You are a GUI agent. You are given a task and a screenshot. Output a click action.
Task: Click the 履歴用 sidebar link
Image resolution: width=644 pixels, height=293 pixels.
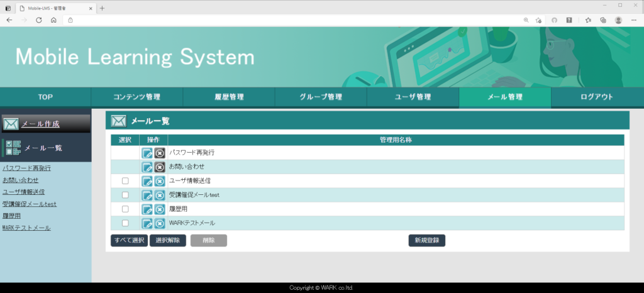(13, 216)
